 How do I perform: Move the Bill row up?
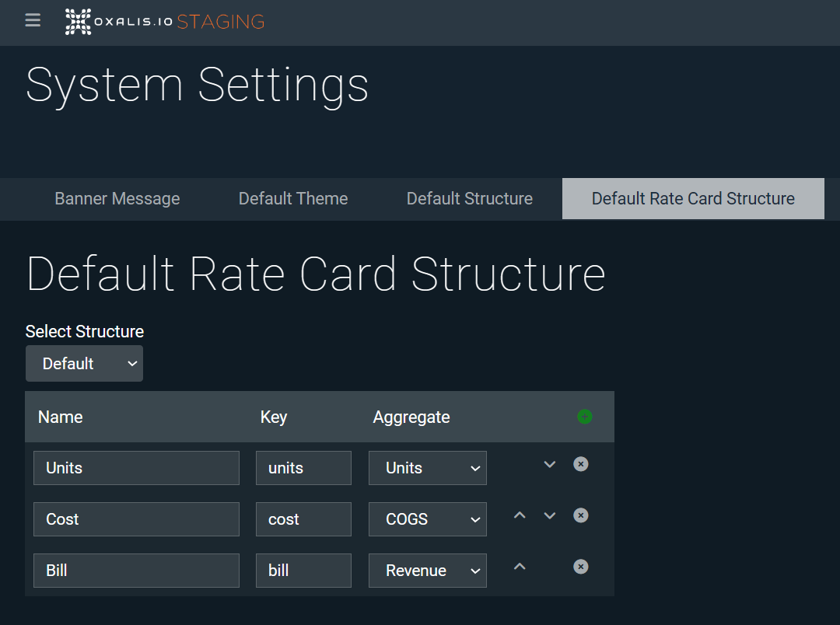coord(520,566)
